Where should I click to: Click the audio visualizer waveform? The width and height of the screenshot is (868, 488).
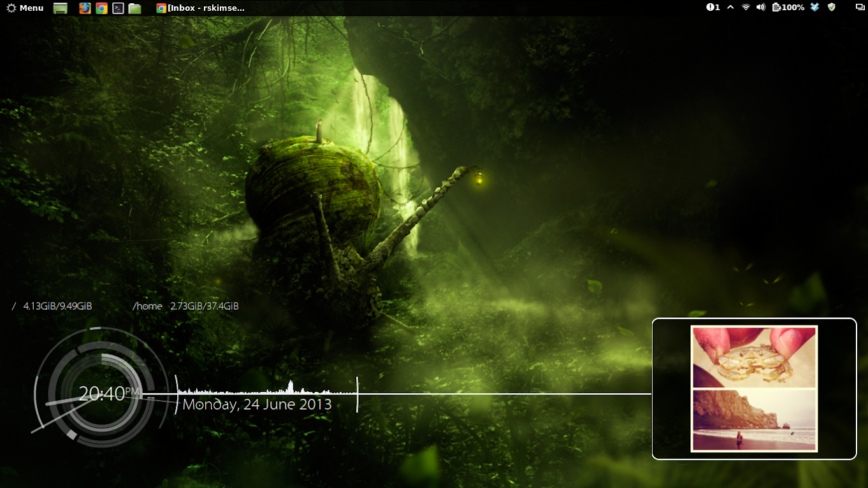[266, 387]
